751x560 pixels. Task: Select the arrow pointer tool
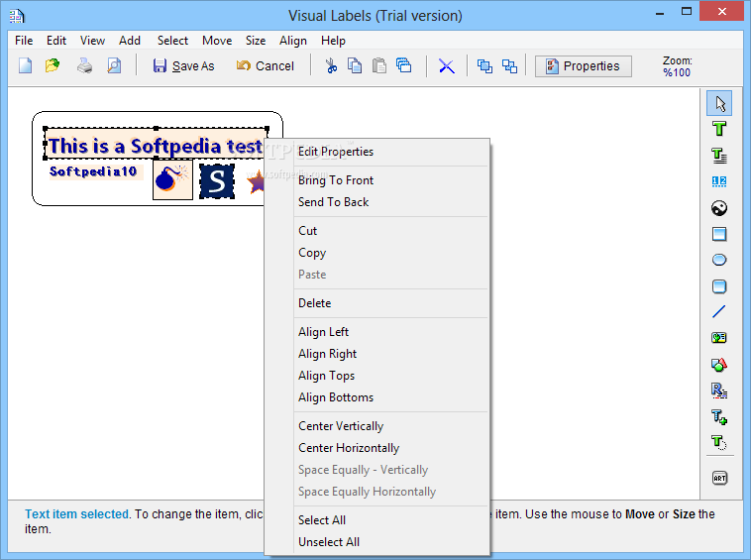pos(719,103)
